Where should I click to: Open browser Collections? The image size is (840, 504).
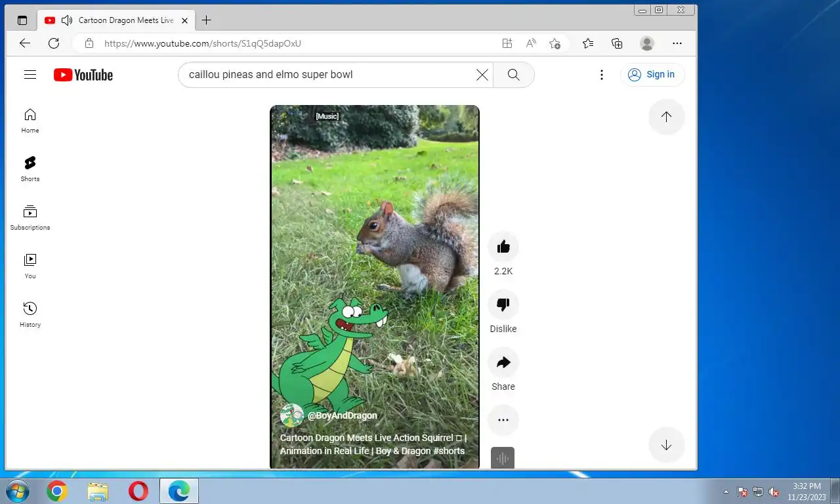617,43
